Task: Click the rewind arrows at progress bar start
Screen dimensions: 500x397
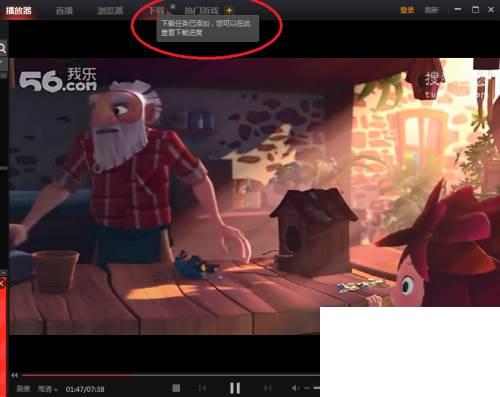Action: coord(14,375)
